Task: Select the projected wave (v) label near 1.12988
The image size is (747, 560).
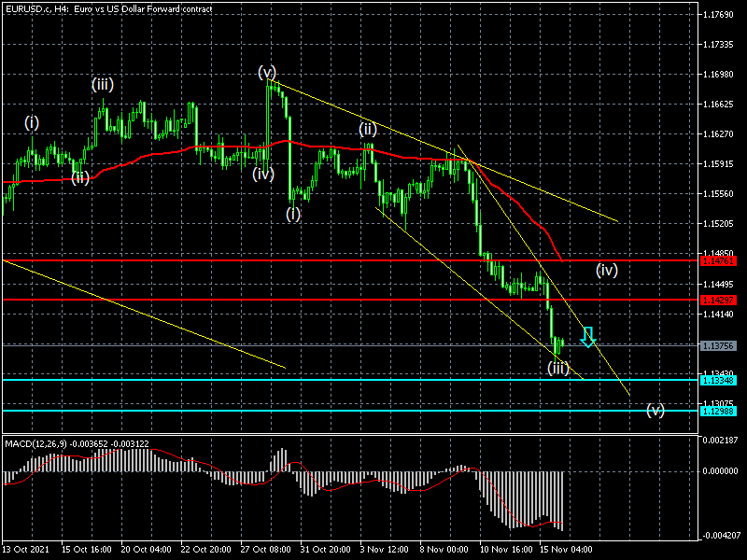Action: (x=655, y=411)
